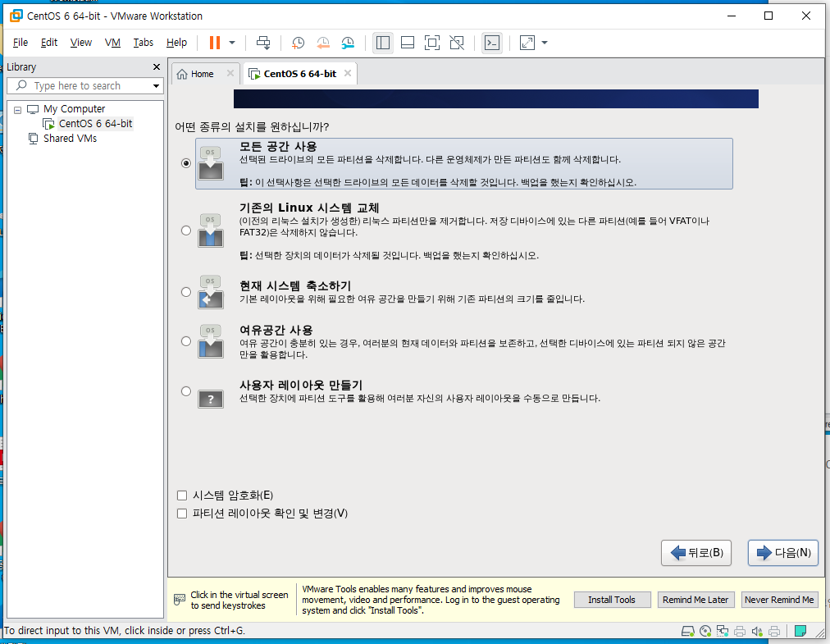Click the stretch guest display icon
The image size is (830, 644).
(527, 43)
